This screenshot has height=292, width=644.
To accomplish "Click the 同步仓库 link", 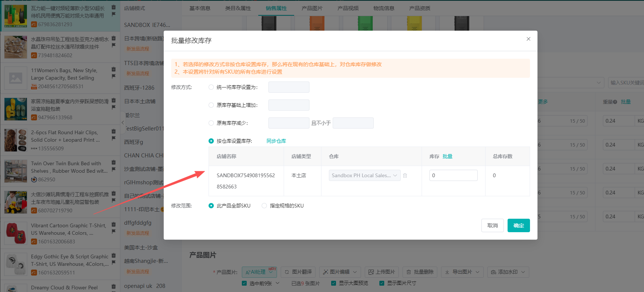I will pyautogui.click(x=276, y=141).
